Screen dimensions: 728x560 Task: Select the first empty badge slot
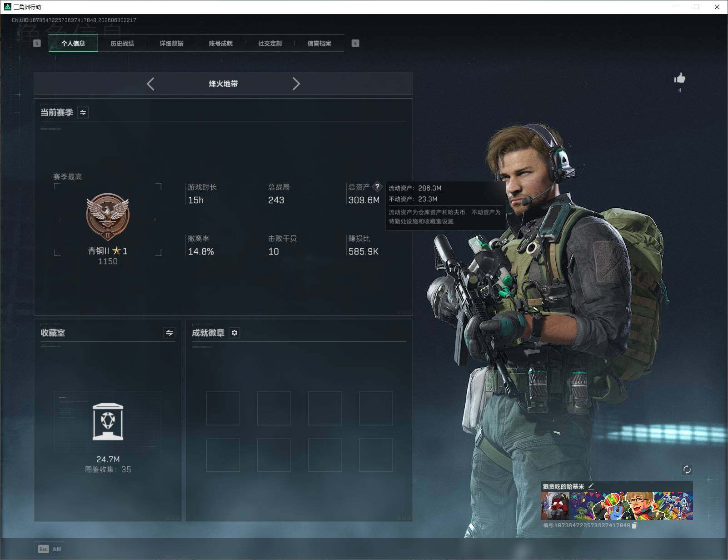point(223,408)
